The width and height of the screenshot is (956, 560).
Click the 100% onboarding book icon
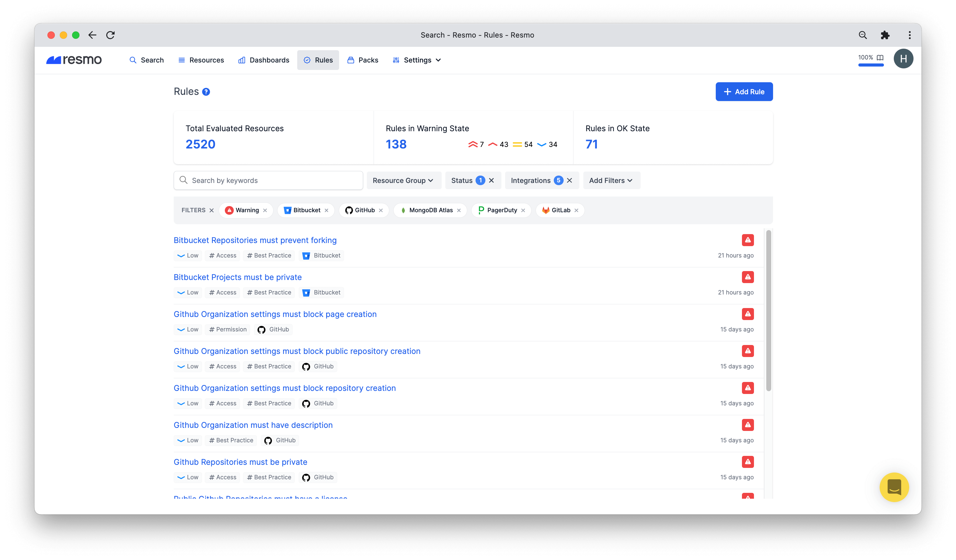[x=880, y=58]
